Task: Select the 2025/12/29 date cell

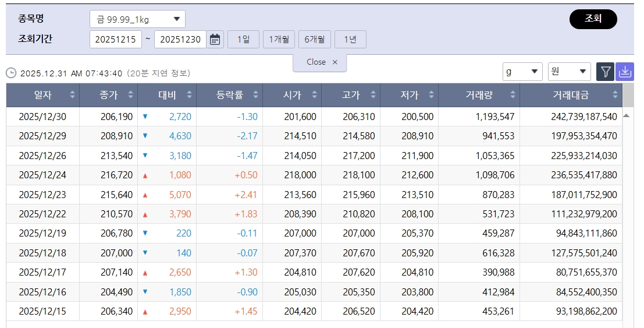Action: click(42, 136)
